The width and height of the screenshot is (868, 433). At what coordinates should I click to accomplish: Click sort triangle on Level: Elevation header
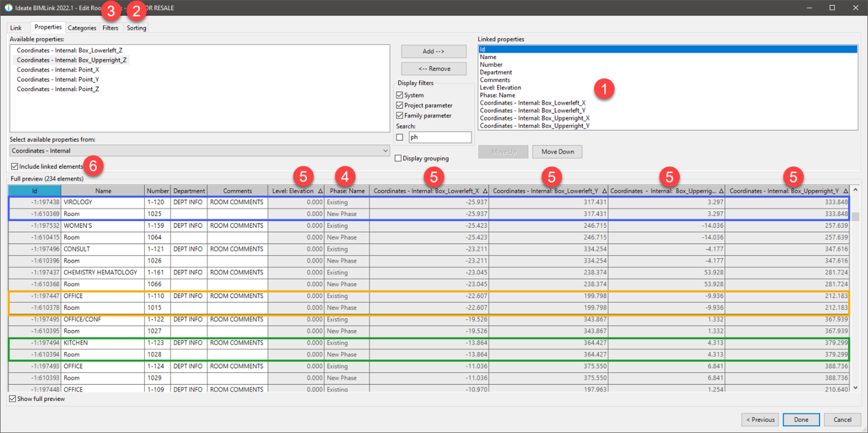[x=320, y=191]
